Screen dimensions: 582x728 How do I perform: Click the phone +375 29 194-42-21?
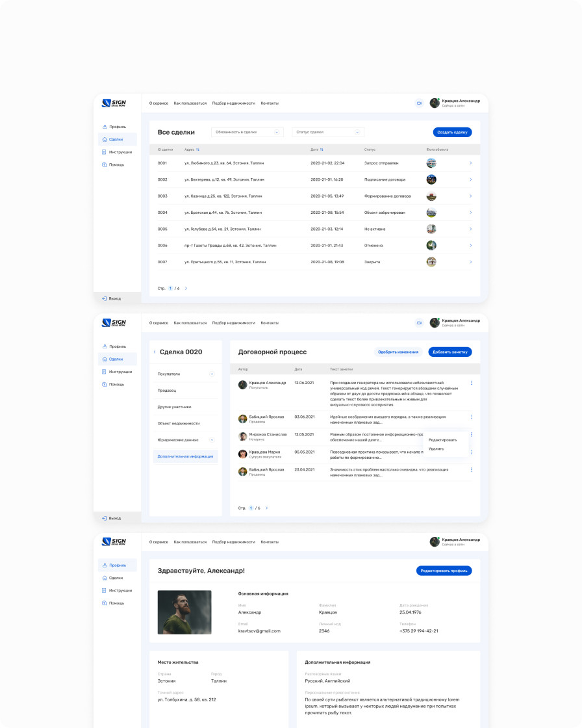pyautogui.click(x=418, y=631)
